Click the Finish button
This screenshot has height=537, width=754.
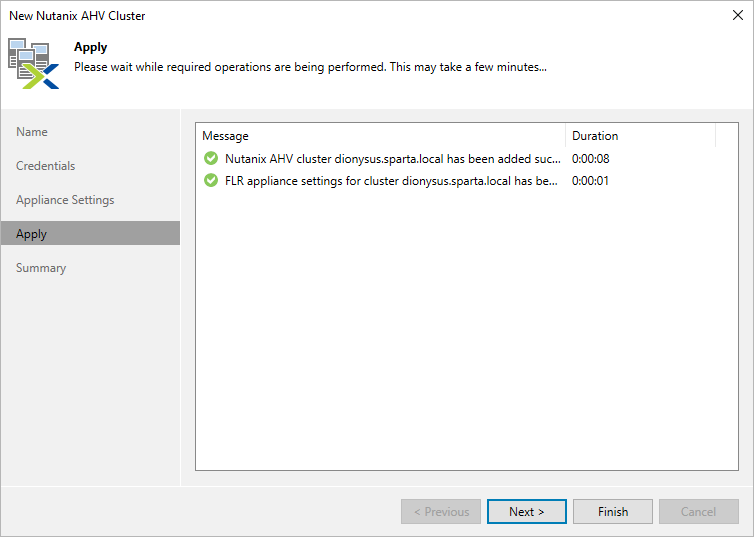(x=613, y=512)
